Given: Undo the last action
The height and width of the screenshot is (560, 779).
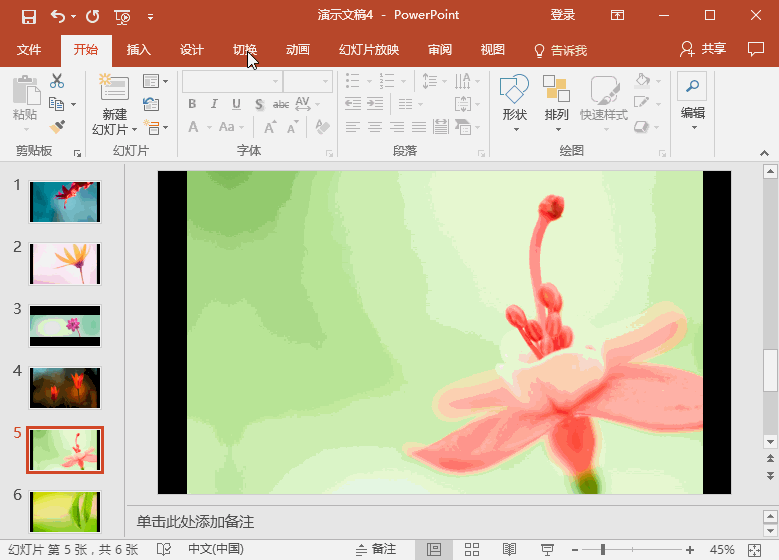Looking at the screenshot, I should point(58,16).
